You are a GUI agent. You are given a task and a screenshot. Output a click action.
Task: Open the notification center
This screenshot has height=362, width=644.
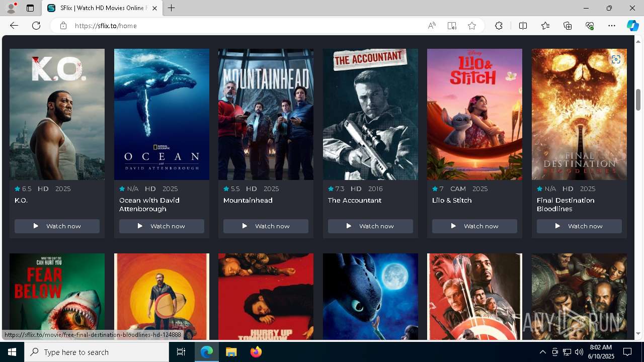[627, 352]
